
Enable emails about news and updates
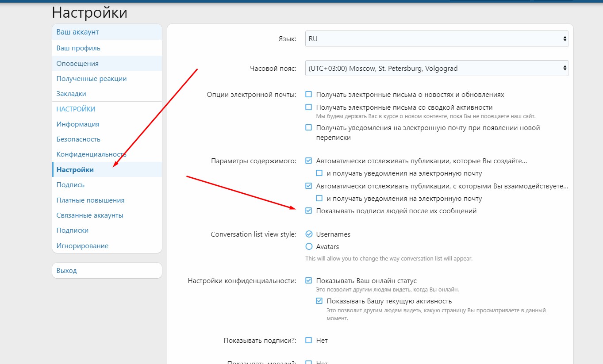(309, 95)
